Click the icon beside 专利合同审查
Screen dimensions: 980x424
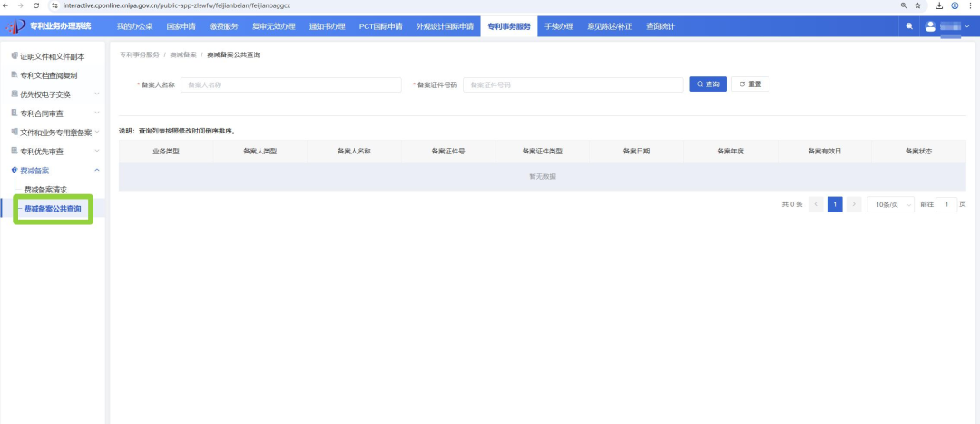(x=14, y=113)
